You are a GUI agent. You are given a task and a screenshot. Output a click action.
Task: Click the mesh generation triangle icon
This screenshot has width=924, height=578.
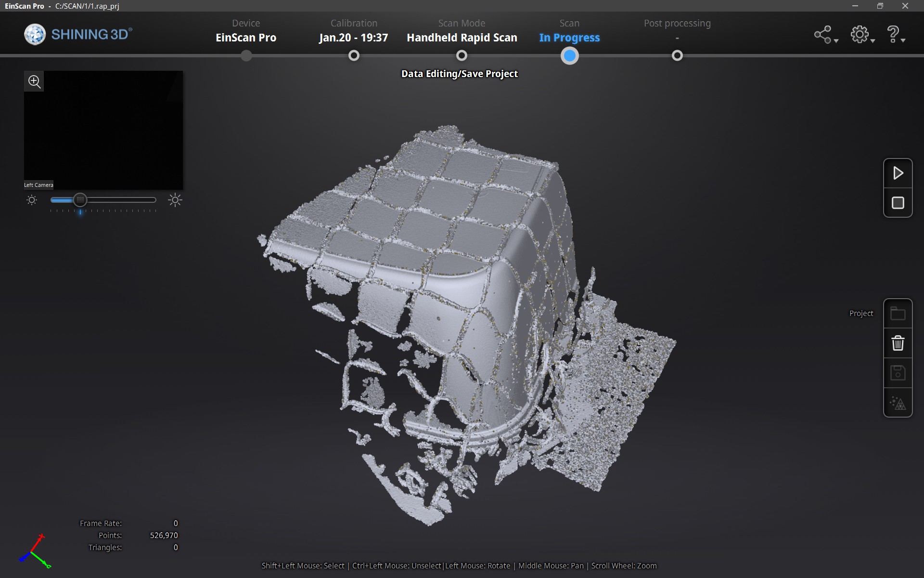pyautogui.click(x=898, y=403)
